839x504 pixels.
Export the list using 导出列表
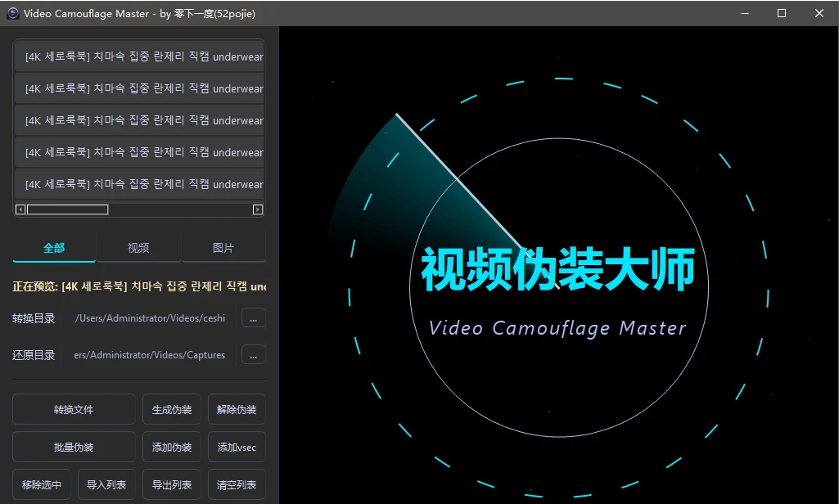pos(171,484)
